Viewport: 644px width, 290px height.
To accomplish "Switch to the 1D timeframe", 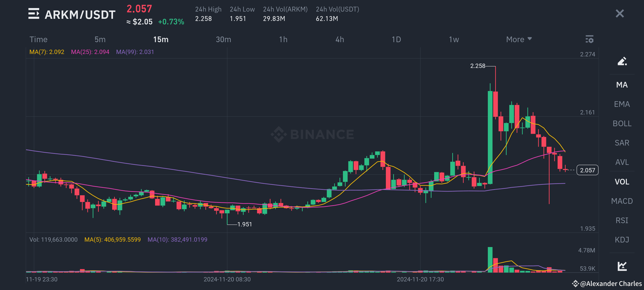I will pos(396,39).
